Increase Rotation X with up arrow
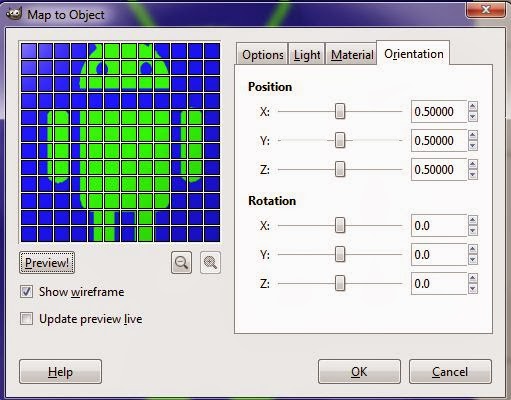The image size is (511, 400). (473, 221)
